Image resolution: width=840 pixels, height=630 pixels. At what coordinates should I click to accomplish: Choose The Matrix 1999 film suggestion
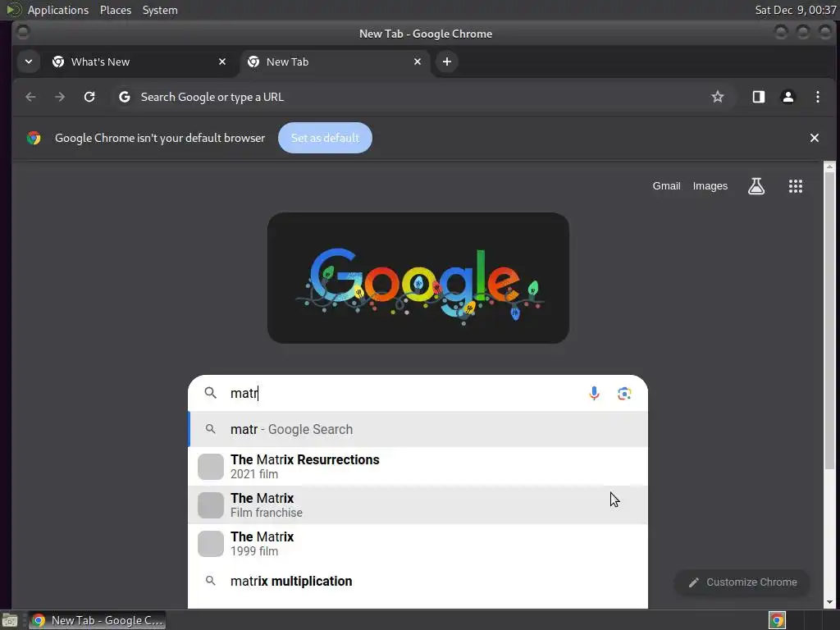(x=418, y=544)
